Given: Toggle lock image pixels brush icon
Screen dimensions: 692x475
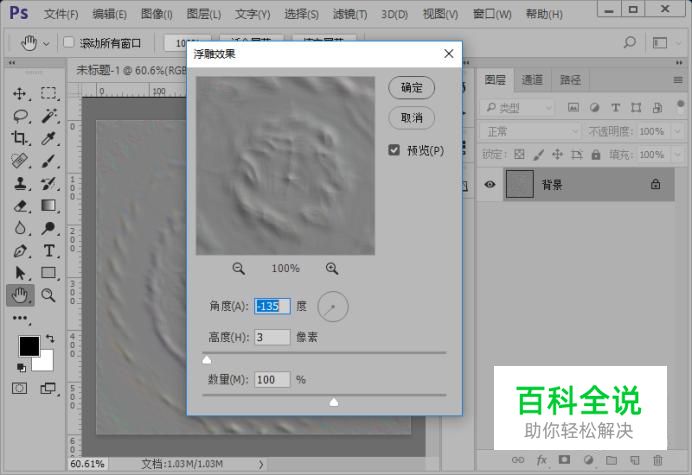Looking at the screenshot, I should click(538, 154).
